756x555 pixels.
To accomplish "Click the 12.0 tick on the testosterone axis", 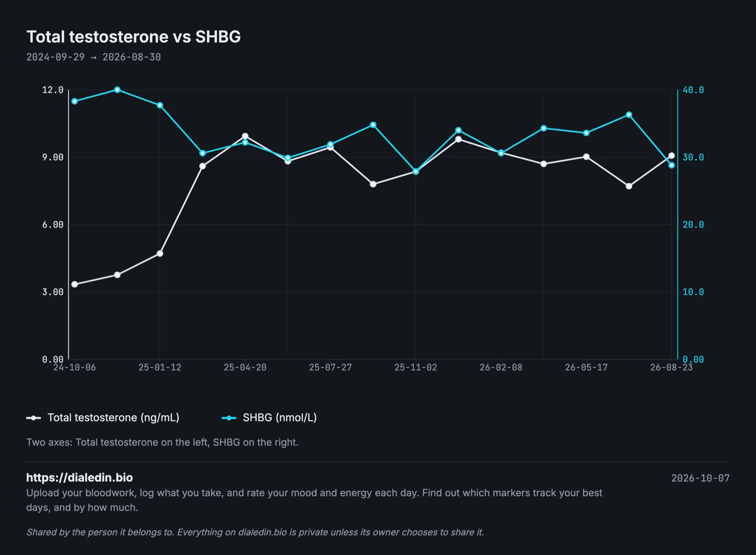I will click(x=53, y=90).
